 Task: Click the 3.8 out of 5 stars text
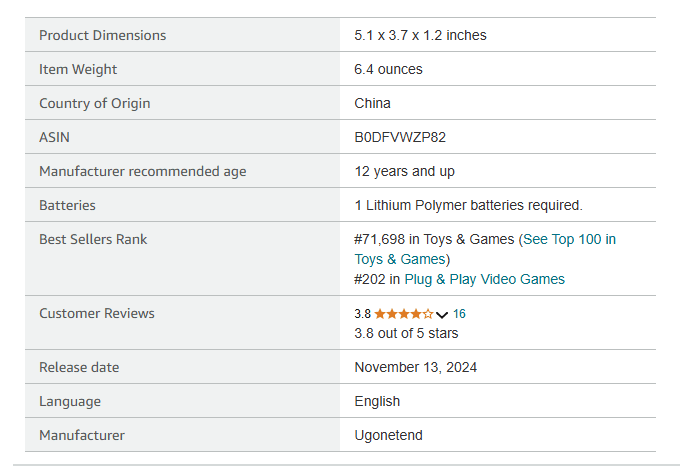click(406, 333)
